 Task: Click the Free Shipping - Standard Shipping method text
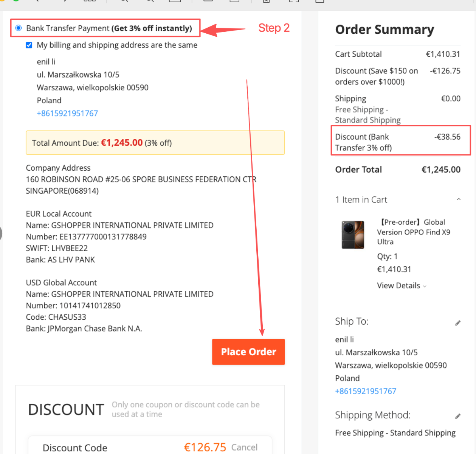click(395, 433)
